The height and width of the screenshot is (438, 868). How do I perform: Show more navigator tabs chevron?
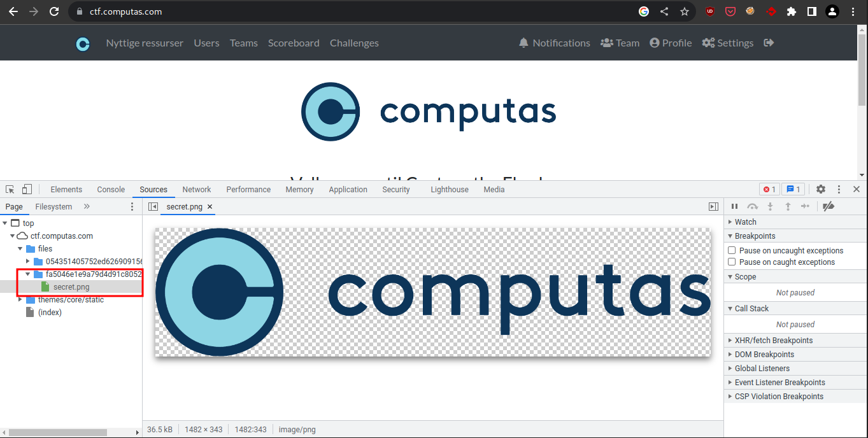pos(87,206)
